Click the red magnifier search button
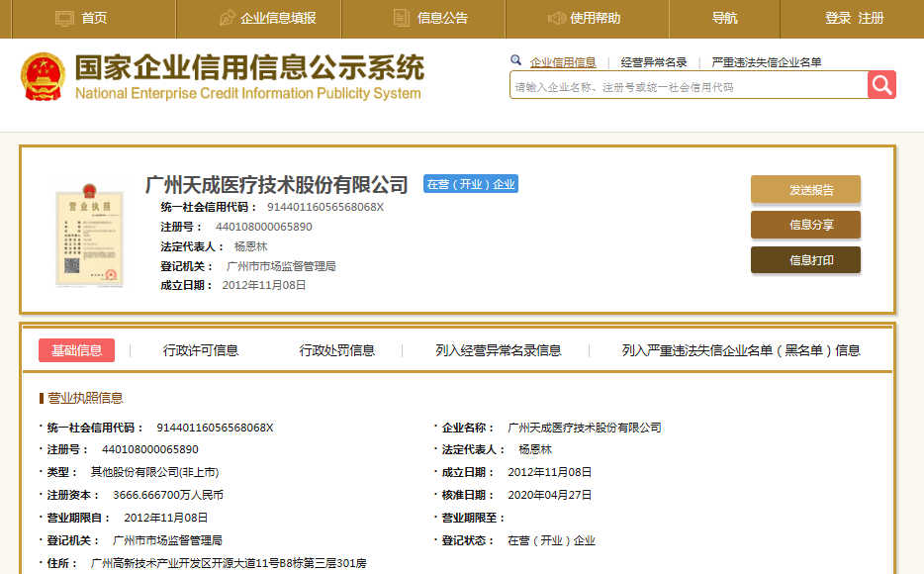Screen dimensions: 924x574 pos(881,85)
